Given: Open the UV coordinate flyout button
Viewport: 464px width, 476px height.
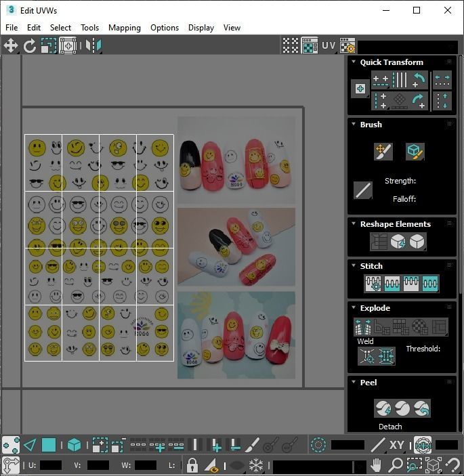Looking at the screenshot, I should (x=329, y=45).
